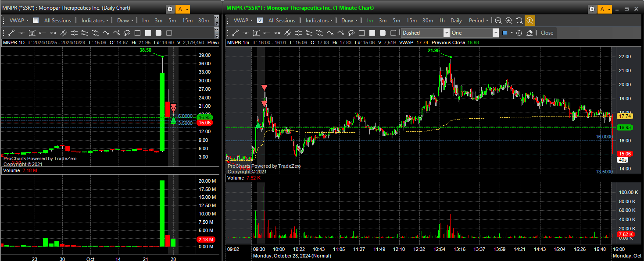Image resolution: width=644 pixels, height=261 pixels.
Task: Zoom in the 1 Minute Chart
Action: pyautogui.click(x=509, y=21)
